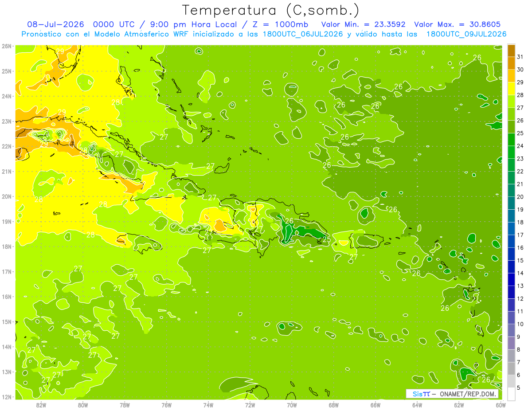Click the 22N latitude label
This screenshot has width=532, height=411.
coord(7,146)
